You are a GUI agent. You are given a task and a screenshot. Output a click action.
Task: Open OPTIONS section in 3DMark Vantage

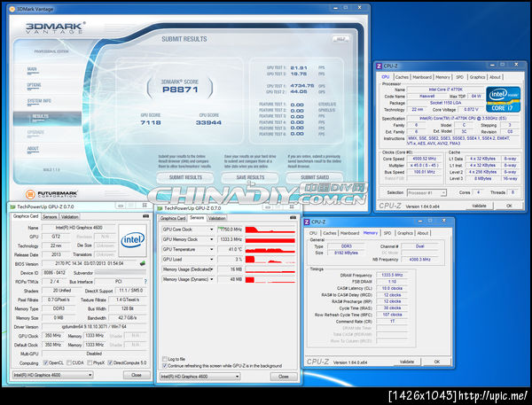(x=34, y=85)
